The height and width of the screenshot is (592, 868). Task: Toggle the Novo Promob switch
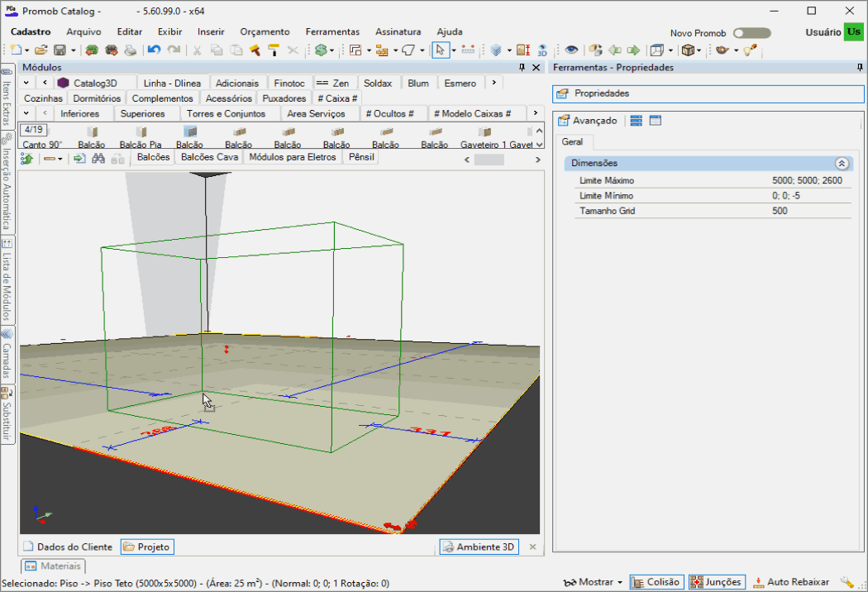[x=751, y=33]
